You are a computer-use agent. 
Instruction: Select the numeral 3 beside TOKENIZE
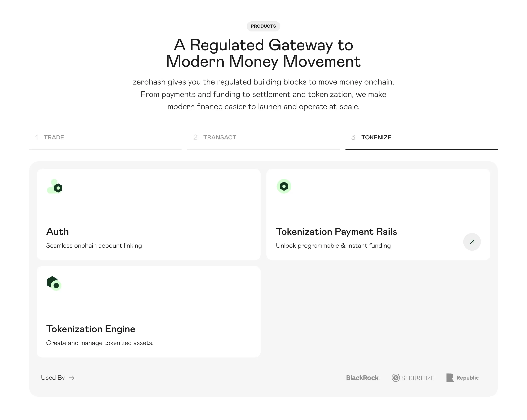(353, 137)
